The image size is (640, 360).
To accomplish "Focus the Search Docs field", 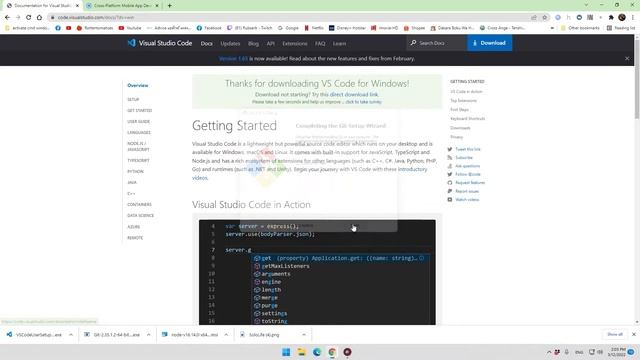I will (437, 43).
